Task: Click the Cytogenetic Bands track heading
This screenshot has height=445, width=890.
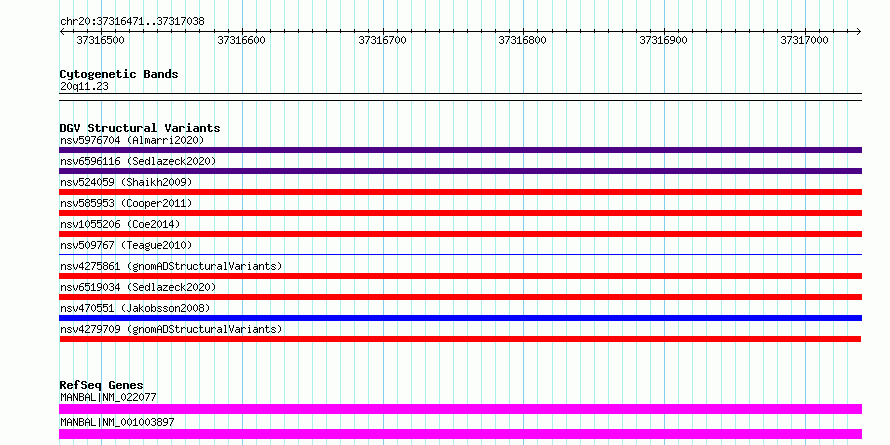Action: (x=119, y=74)
